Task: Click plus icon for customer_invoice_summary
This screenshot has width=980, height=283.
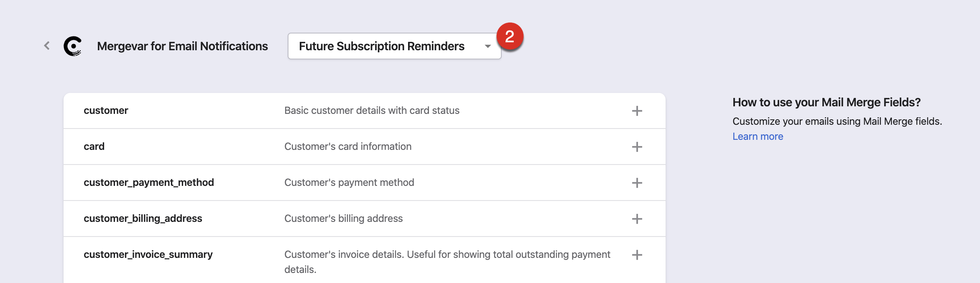Action: [637, 255]
